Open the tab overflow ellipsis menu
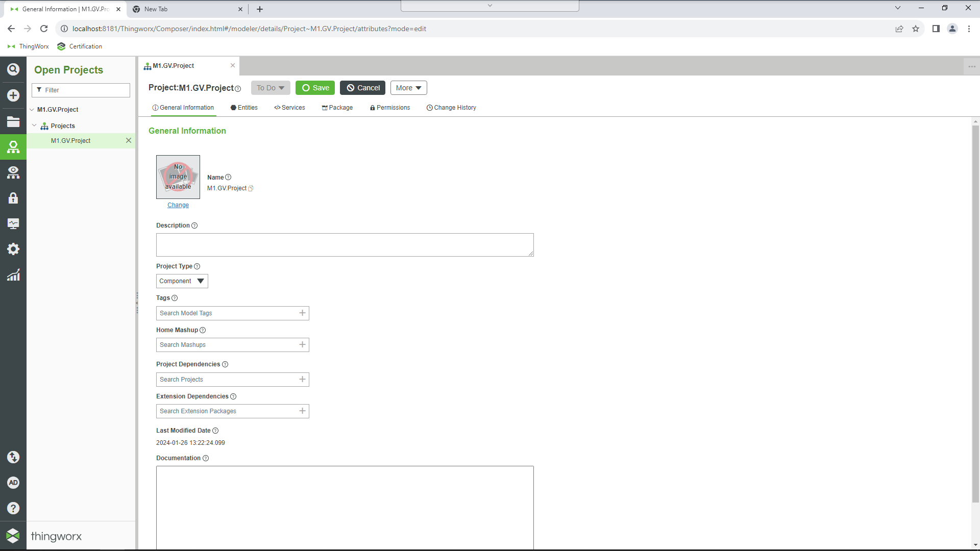This screenshot has height=551, width=980. [x=972, y=66]
